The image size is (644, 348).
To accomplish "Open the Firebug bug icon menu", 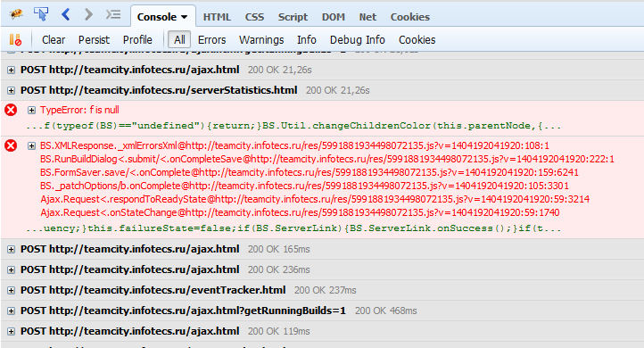I will 16,15.
